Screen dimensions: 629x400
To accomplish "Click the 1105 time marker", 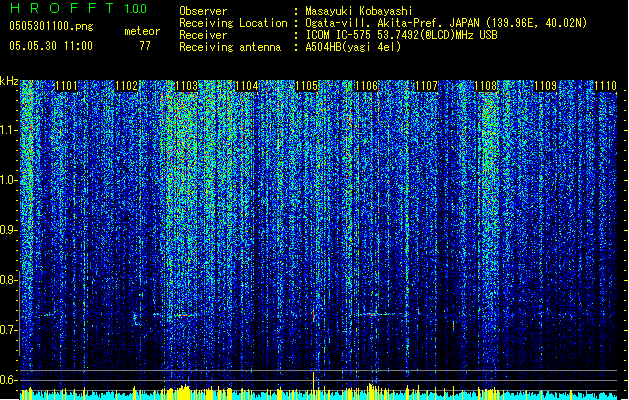I will [x=306, y=86].
